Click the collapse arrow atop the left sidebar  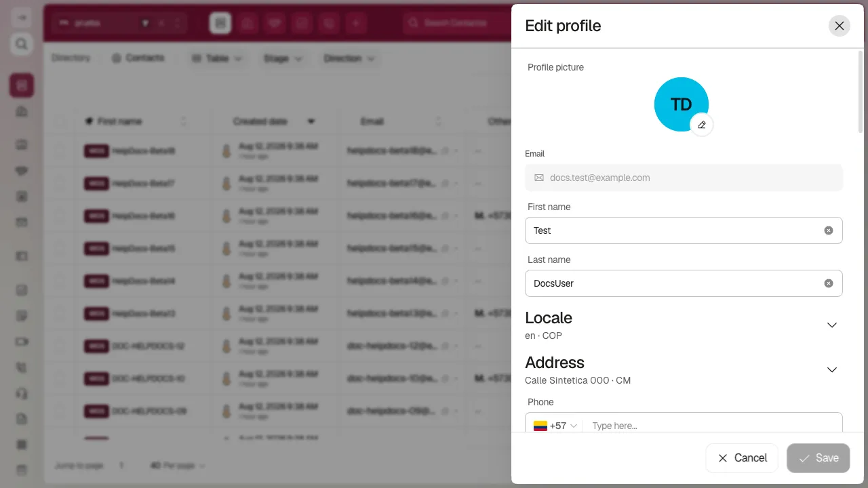click(22, 17)
